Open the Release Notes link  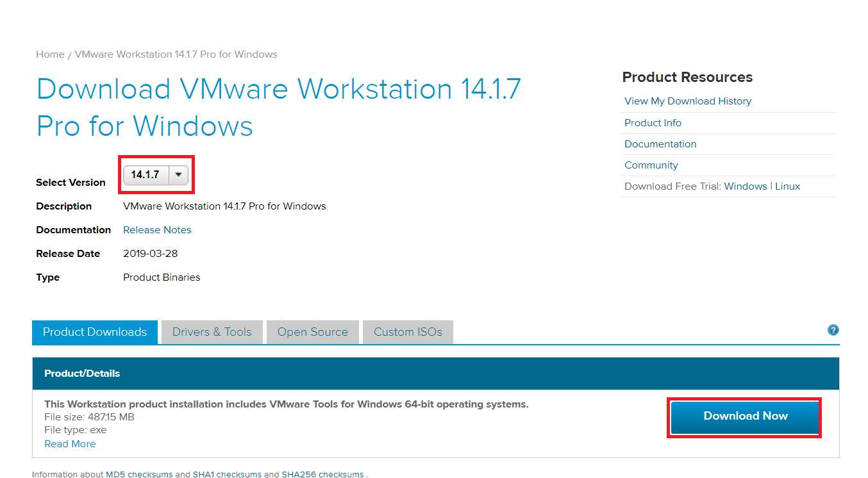click(157, 230)
